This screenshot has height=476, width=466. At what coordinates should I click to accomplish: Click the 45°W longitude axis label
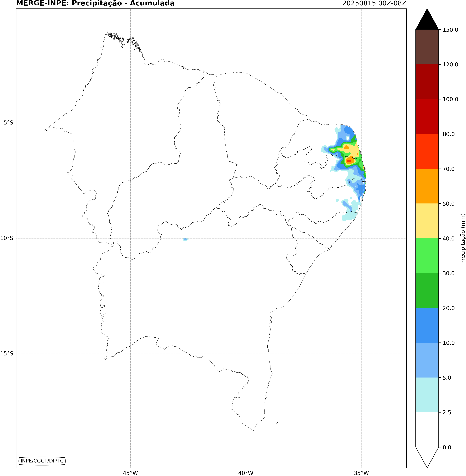(130, 473)
